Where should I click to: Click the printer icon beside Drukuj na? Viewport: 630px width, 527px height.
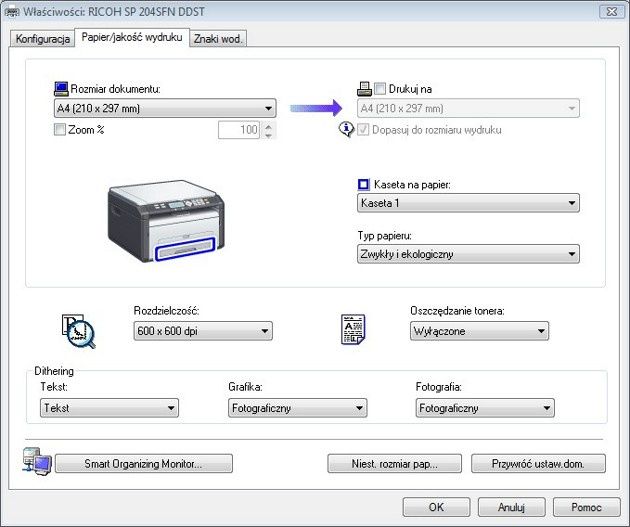tap(364, 89)
